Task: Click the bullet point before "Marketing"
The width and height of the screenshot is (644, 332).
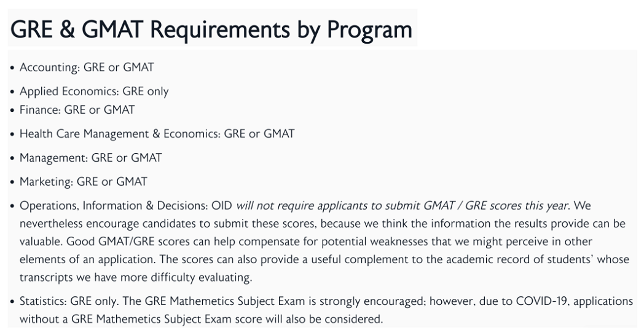Action: click(x=12, y=182)
